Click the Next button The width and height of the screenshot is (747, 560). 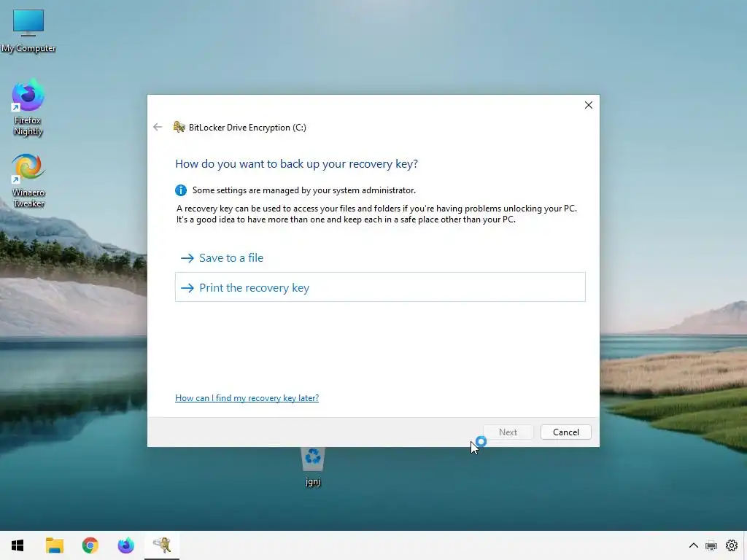(508, 432)
